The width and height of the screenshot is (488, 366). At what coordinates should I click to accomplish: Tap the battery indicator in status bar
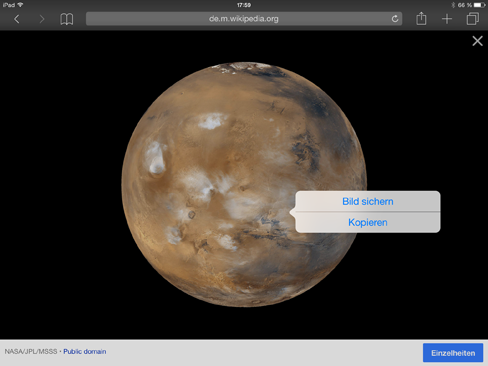point(480,5)
